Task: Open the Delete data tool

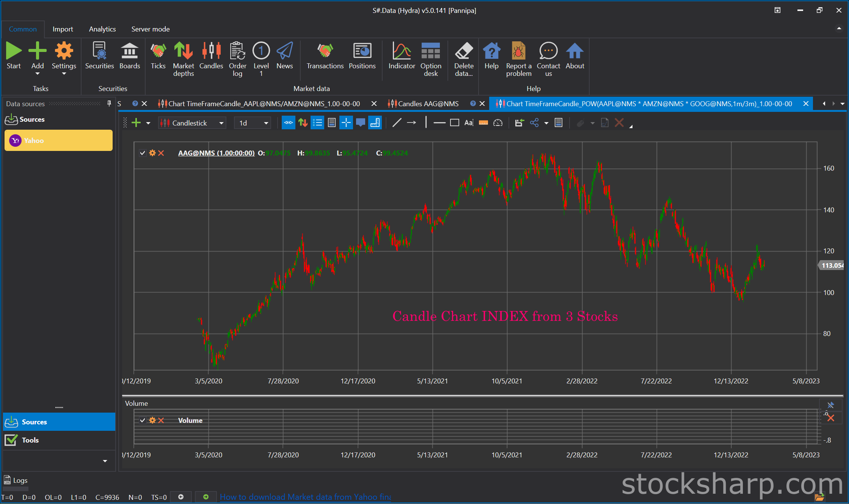Action: coord(464,59)
